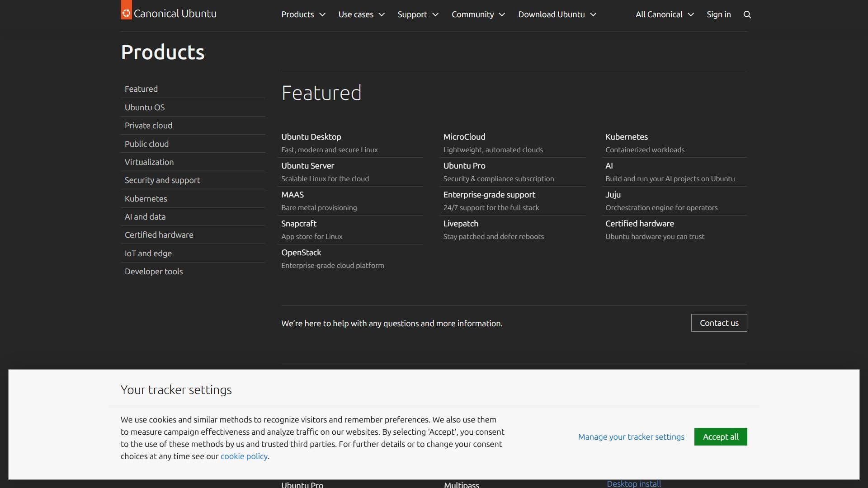Image resolution: width=868 pixels, height=488 pixels.
Task: Expand the Products dropdown in navigation
Action: (303, 14)
